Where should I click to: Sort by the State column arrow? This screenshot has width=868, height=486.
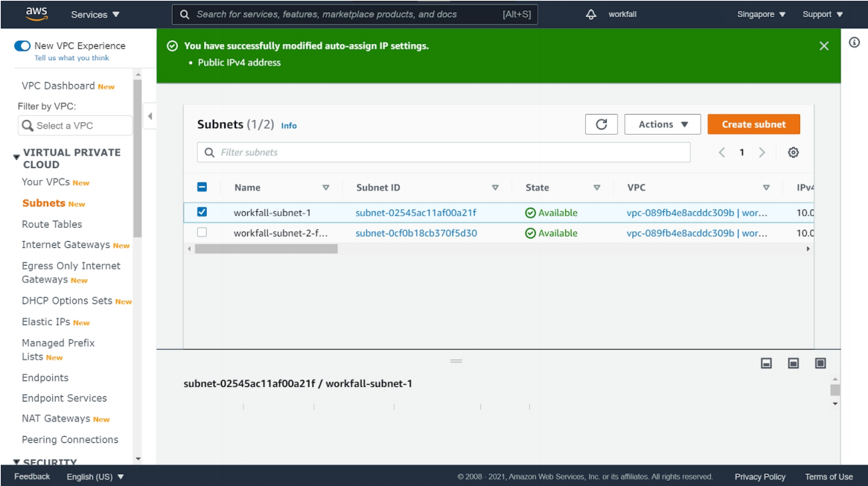(x=597, y=188)
